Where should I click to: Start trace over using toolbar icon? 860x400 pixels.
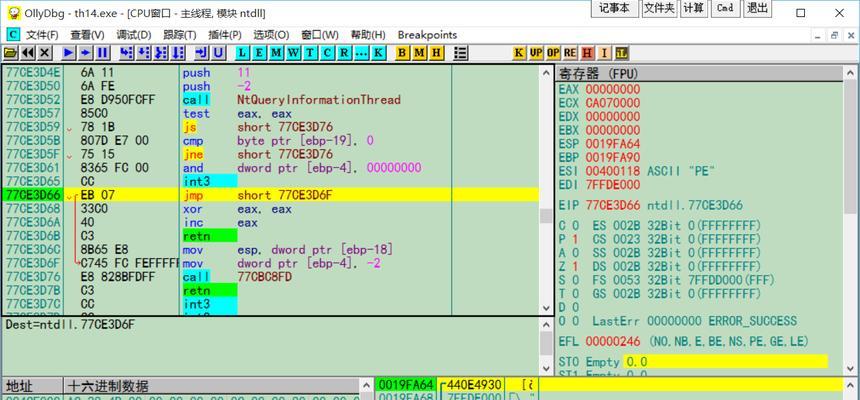(178, 53)
